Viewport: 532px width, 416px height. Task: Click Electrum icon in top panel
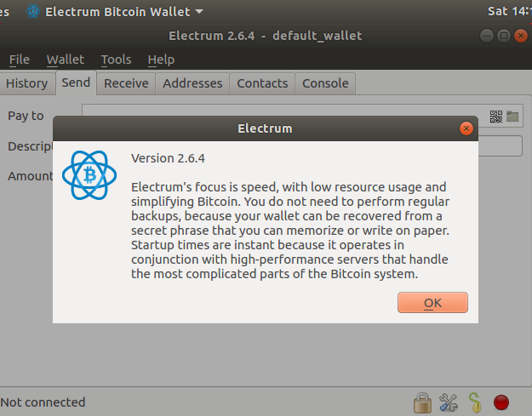coord(33,11)
